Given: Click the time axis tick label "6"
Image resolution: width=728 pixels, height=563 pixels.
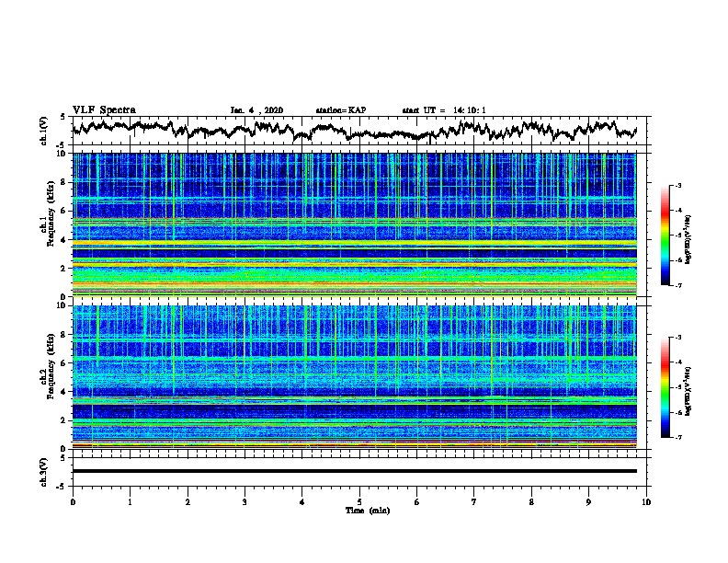Looking at the screenshot, I should (x=417, y=502).
